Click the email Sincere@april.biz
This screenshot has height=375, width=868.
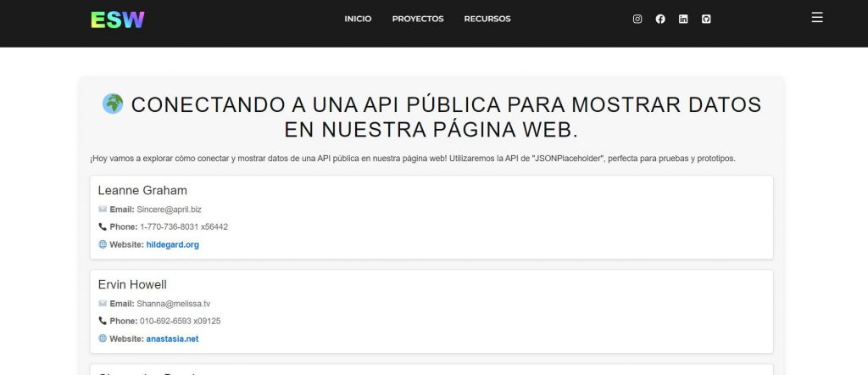[169, 210]
